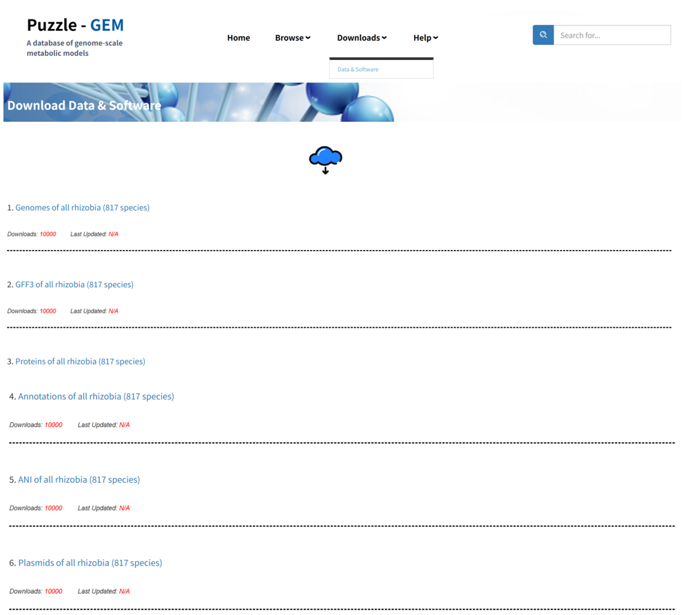Go to the Home page
700x615 pixels.
238,38
